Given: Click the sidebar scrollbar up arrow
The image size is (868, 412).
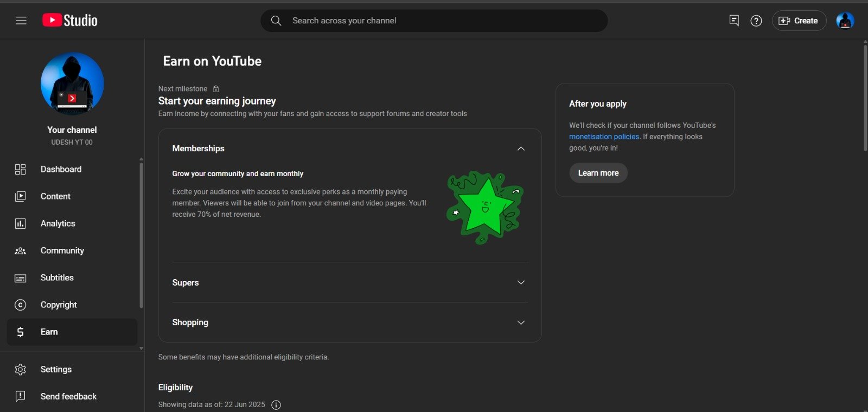Looking at the screenshot, I should coord(141,159).
